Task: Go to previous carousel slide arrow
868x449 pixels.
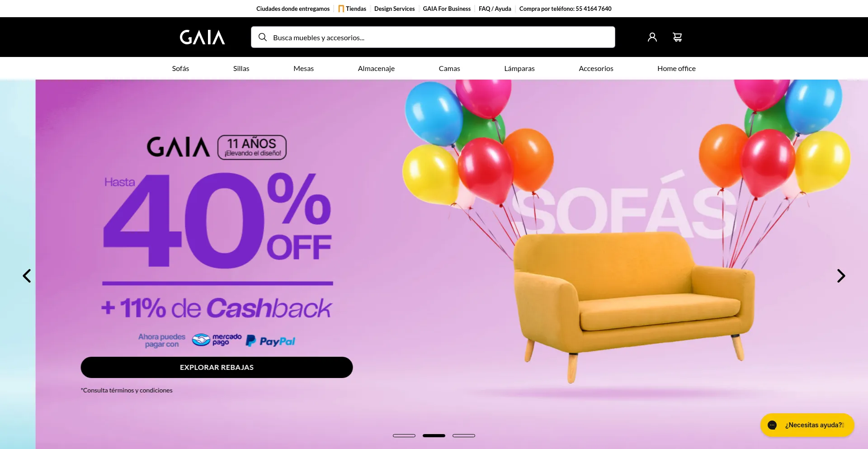Action: click(27, 276)
